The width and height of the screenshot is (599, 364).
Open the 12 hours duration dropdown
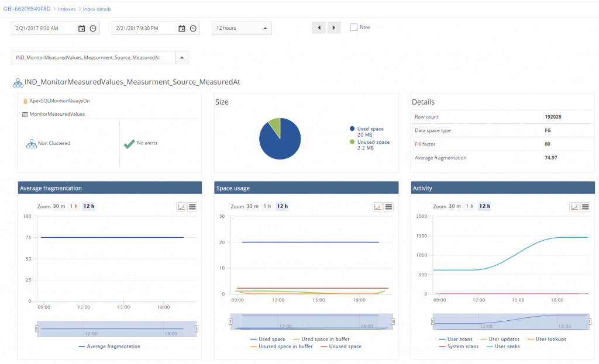point(240,27)
